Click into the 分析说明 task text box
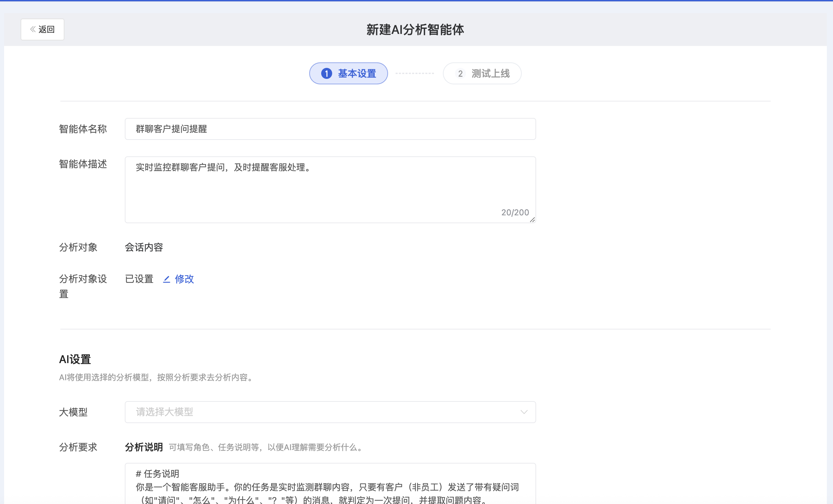Viewport: 833px width, 504px height. (x=330, y=484)
